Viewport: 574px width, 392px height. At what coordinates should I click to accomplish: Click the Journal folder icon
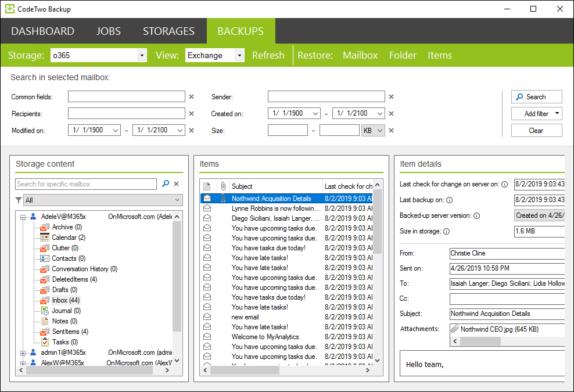(x=44, y=311)
